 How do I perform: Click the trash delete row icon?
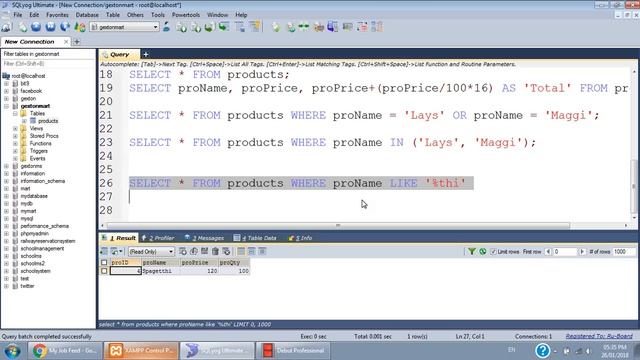216,251
